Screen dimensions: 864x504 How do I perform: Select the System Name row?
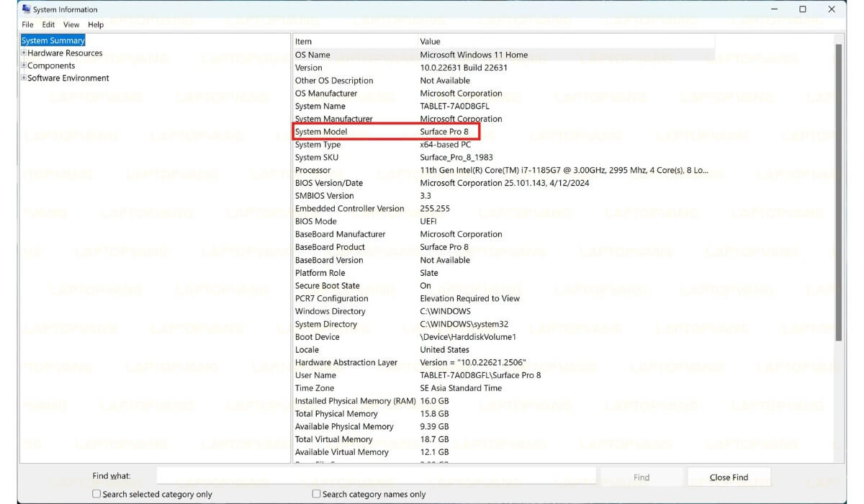(x=504, y=107)
